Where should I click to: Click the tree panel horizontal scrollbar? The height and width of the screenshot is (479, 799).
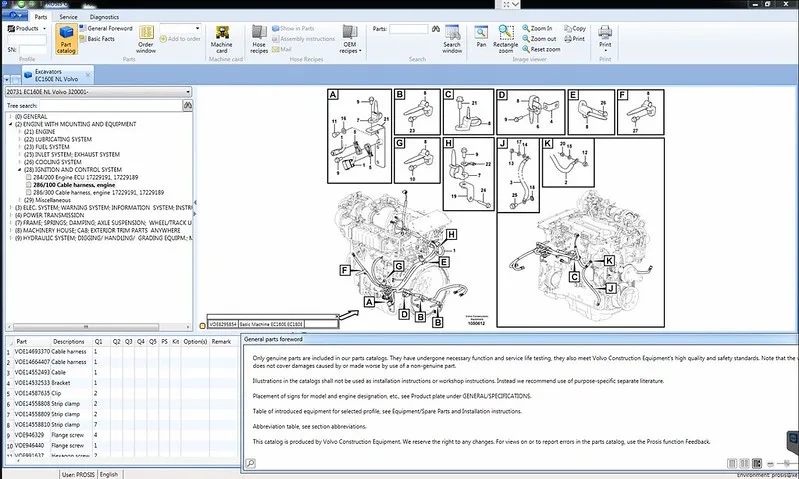point(86,327)
